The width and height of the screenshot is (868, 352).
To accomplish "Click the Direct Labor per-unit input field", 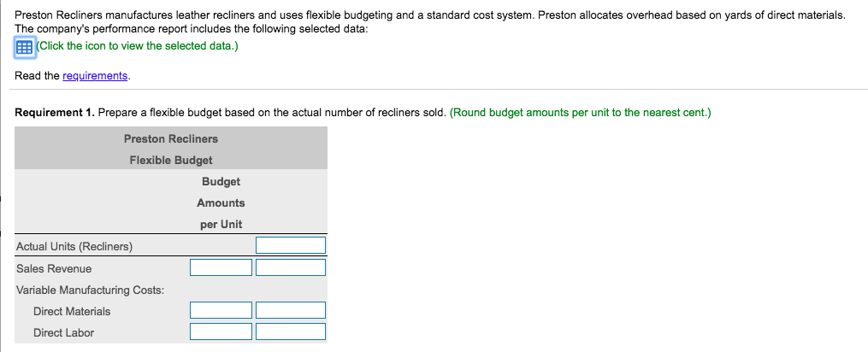I will click(221, 331).
